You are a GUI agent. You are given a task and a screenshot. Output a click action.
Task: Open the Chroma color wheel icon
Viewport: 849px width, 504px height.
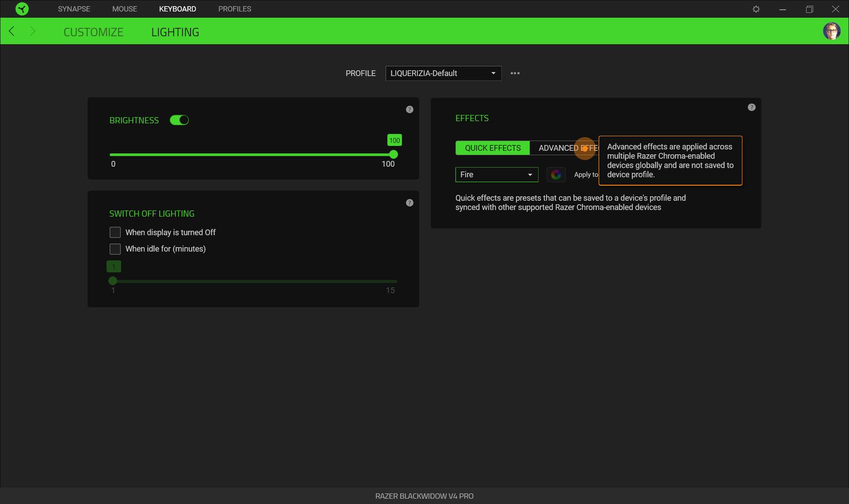[x=556, y=175]
